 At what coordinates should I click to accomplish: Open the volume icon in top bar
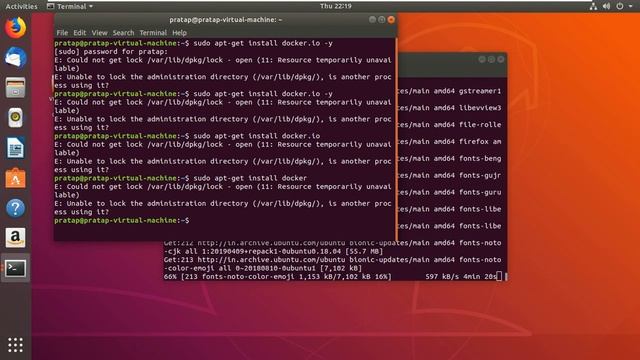click(x=607, y=6)
